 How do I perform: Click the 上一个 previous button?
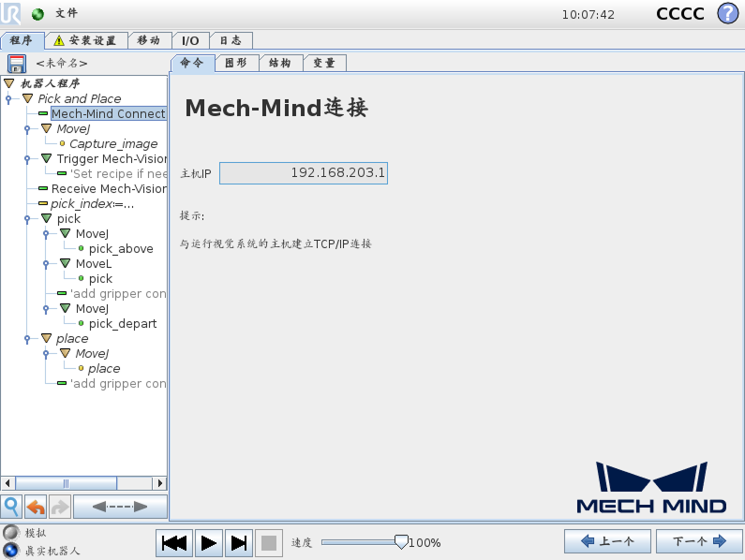coord(607,541)
